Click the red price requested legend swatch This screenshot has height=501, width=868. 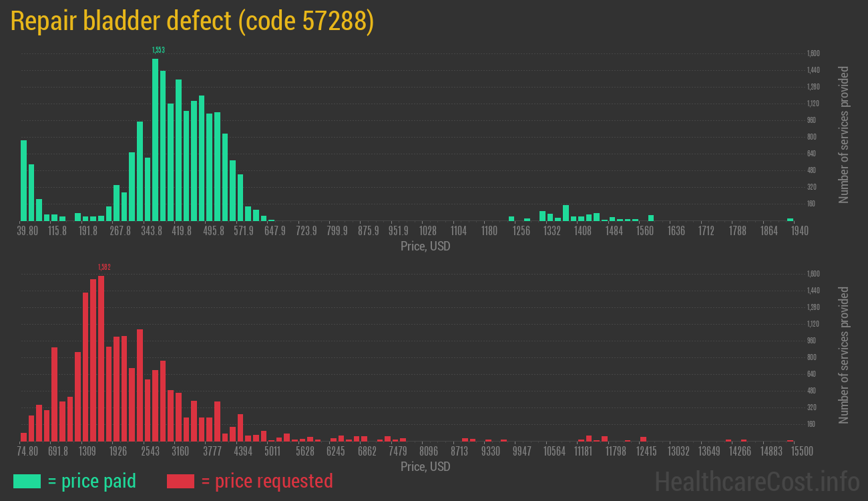click(180, 481)
